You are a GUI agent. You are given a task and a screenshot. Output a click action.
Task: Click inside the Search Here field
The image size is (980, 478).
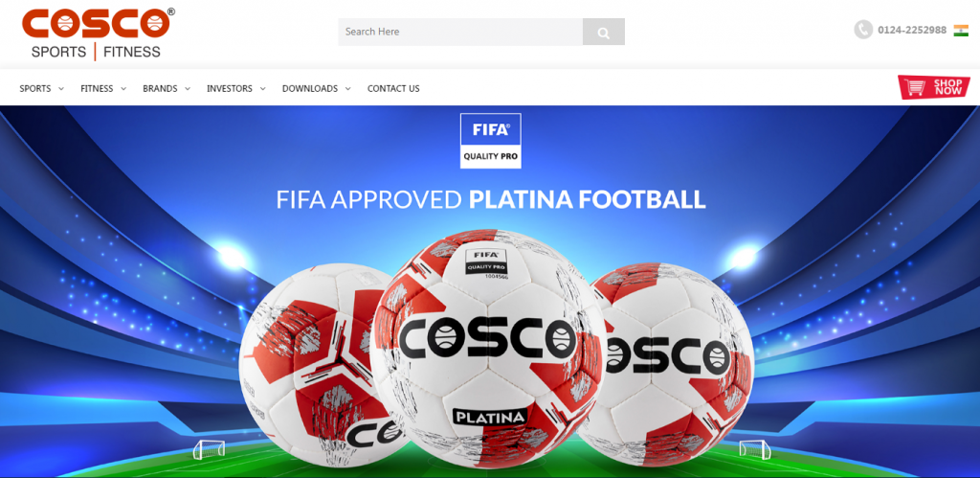pos(460,32)
